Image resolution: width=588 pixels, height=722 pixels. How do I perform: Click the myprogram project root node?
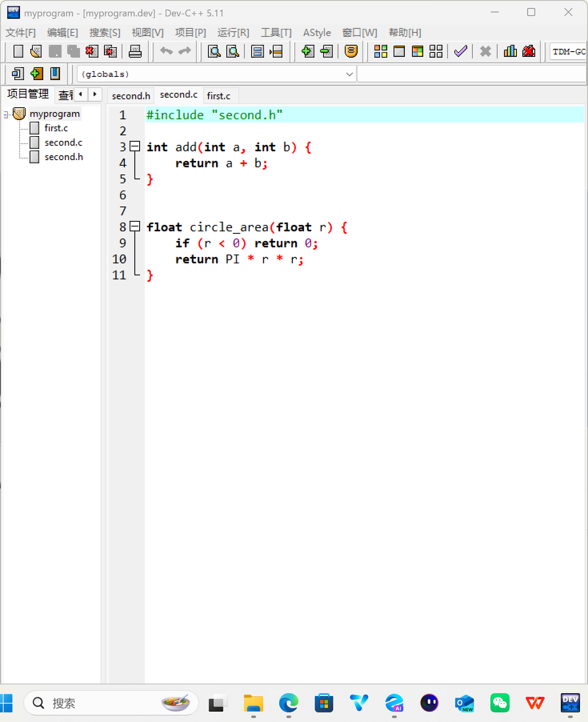(x=55, y=114)
